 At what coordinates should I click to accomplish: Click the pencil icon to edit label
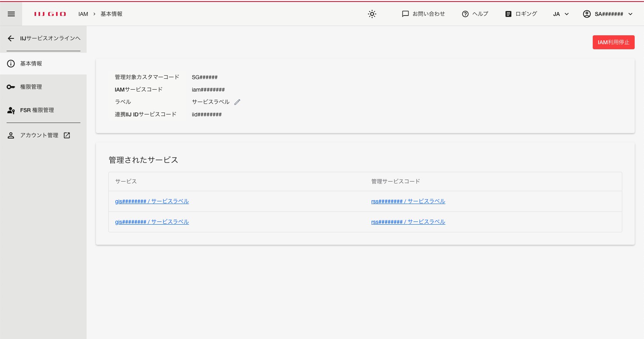[x=237, y=102]
